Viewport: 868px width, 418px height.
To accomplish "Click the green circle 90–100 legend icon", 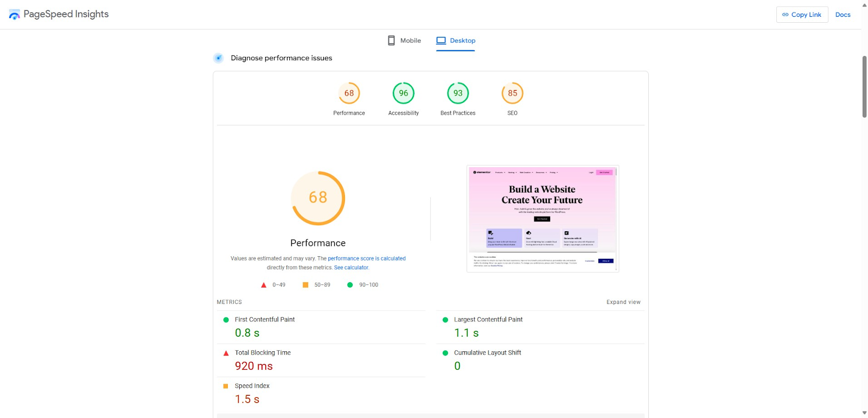I will click(350, 285).
